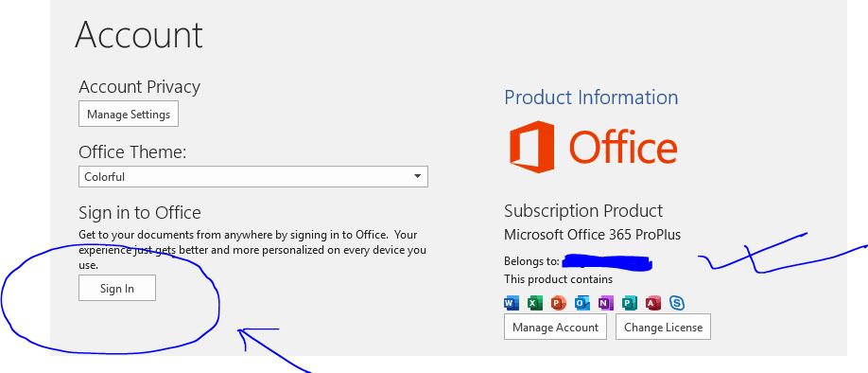Click the orange Office logo
868x373 pixels.
593,147
